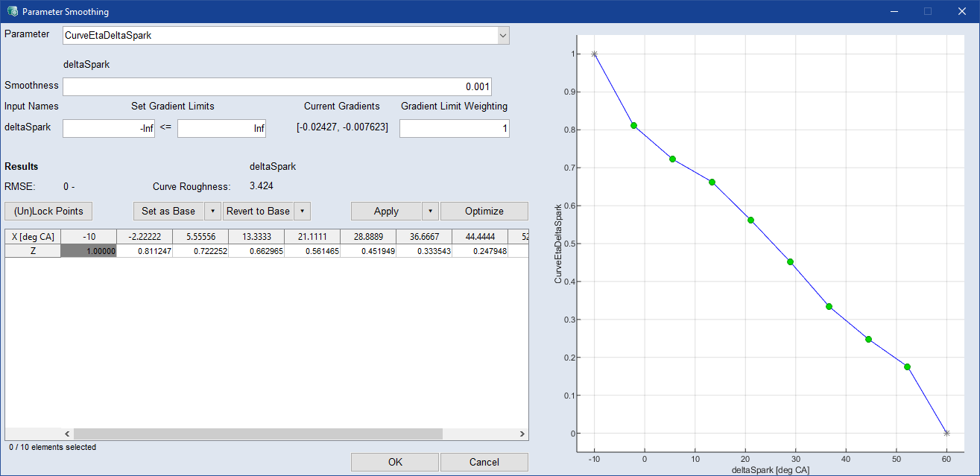Click the upper gradient limit Inf field
The width and height of the screenshot is (980, 476).
(x=221, y=129)
